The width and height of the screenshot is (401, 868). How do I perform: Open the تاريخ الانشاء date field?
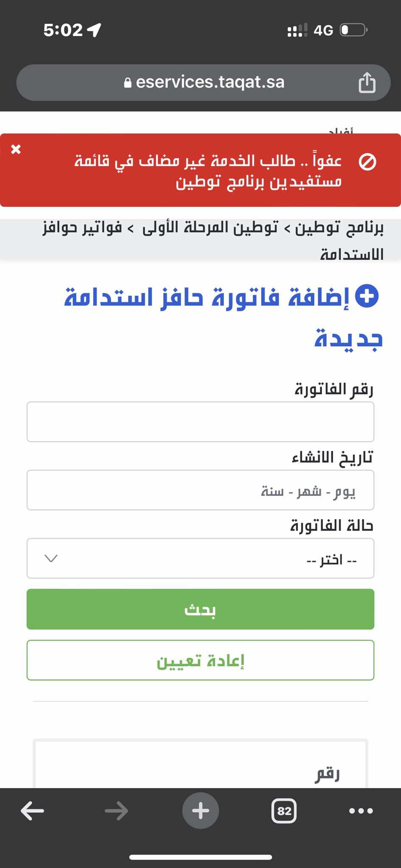click(x=200, y=490)
